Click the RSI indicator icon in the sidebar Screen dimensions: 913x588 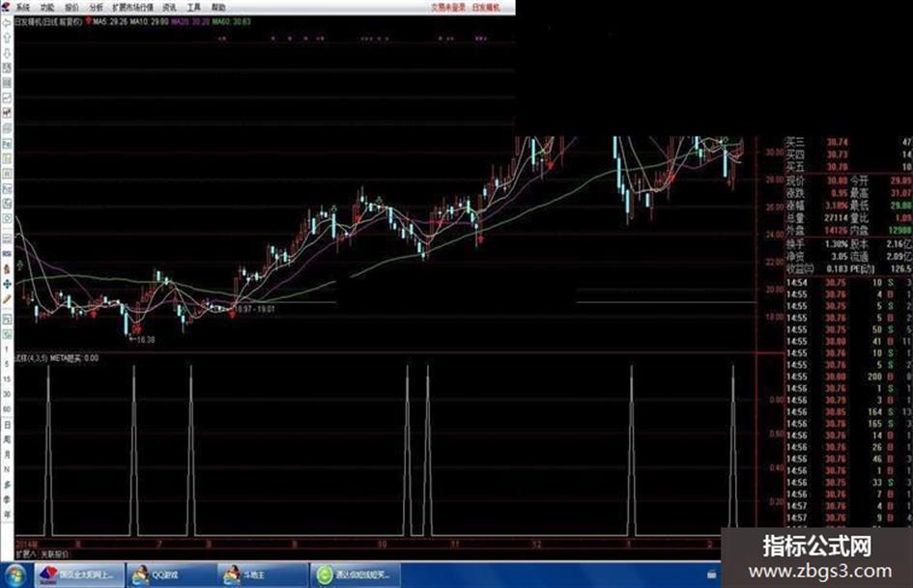tap(7, 254)
